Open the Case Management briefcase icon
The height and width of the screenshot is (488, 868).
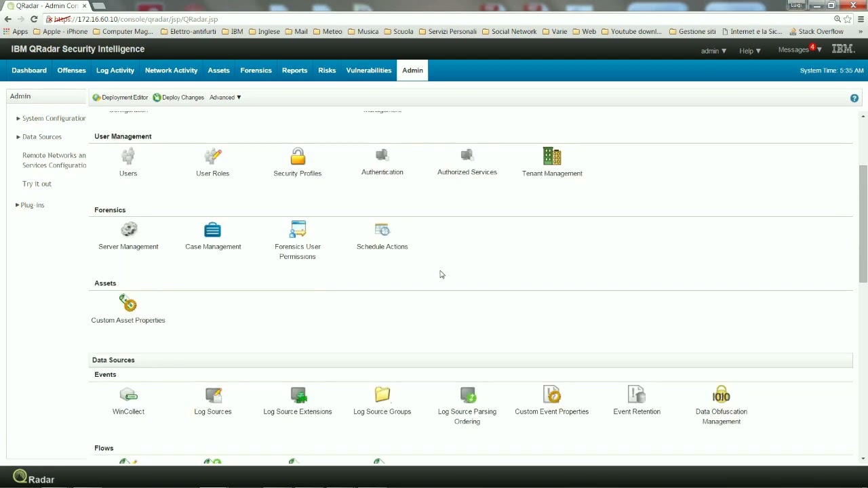(213, 230)
